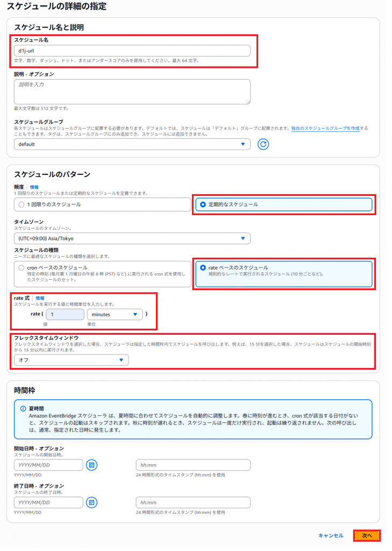Focus the スケジュール名 field containing d1j-url
392x551 pixels.
[132, 51]
